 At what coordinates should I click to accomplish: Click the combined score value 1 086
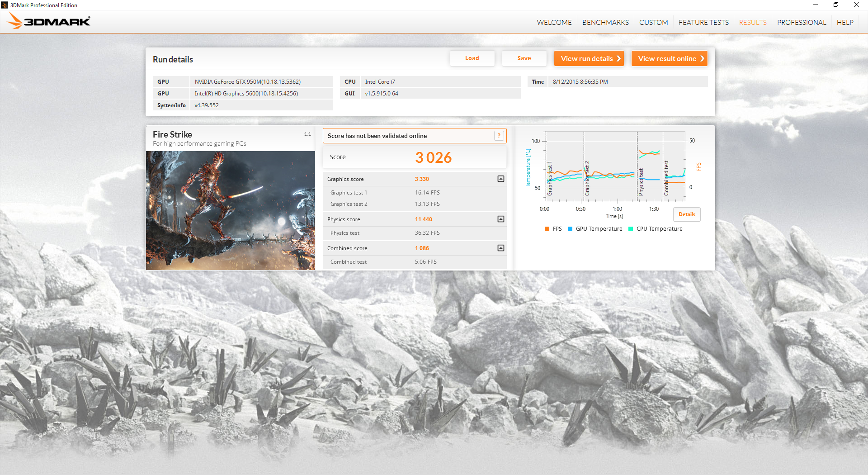422,248
